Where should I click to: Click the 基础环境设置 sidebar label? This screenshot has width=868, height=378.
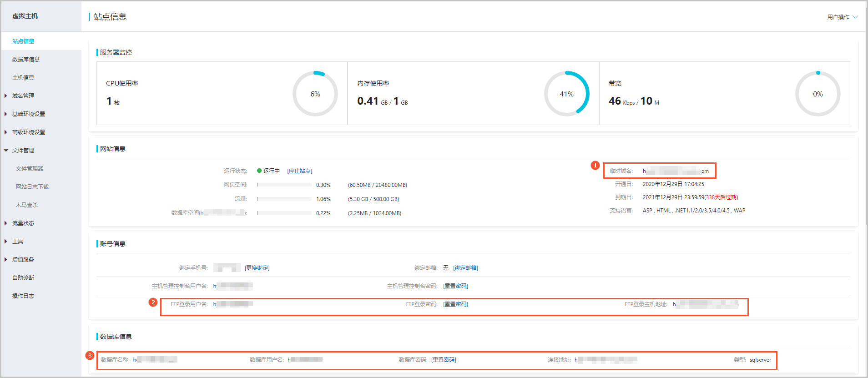coord(29,114)
